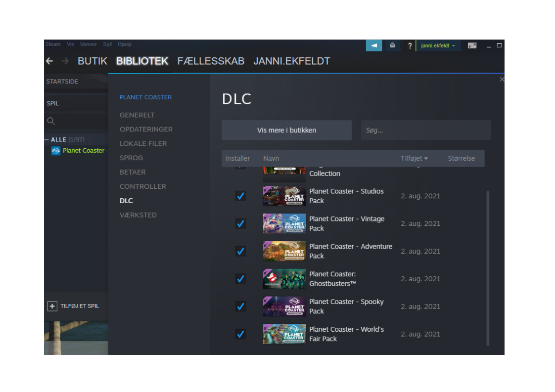Go back with the left arrow
555x392 pixels.
pyautogui.click(x=49, y=61)
